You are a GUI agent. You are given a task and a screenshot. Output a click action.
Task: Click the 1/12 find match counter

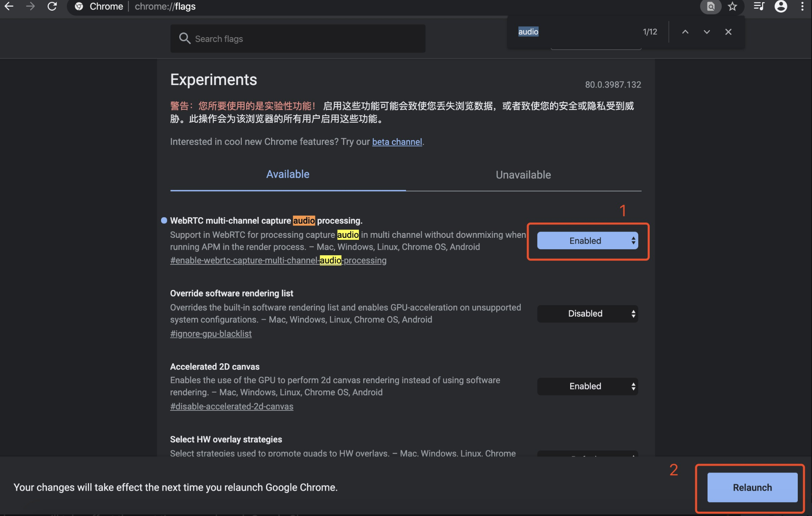click(x=650, y=32)
